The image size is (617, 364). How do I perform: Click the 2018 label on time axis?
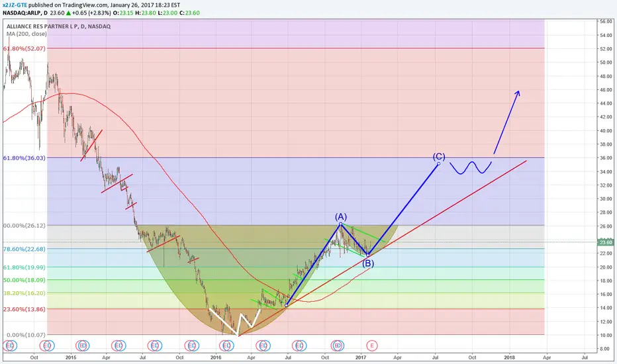pos(509,357)
